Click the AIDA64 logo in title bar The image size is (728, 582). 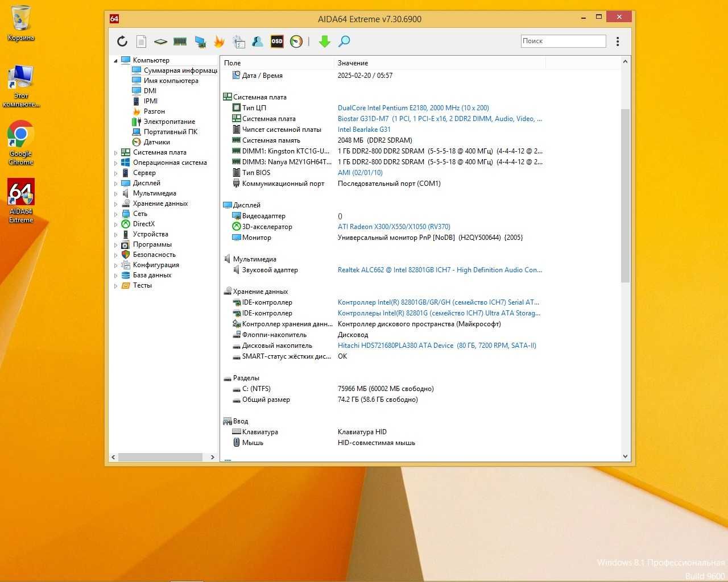pyautogui.click(x=114, y=19)
